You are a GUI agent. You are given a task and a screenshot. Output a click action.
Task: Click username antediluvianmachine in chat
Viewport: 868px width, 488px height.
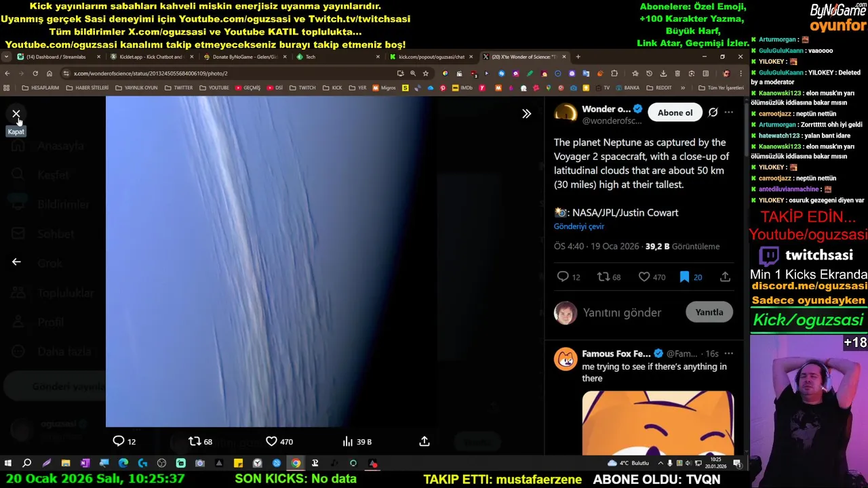coord(789,189)
